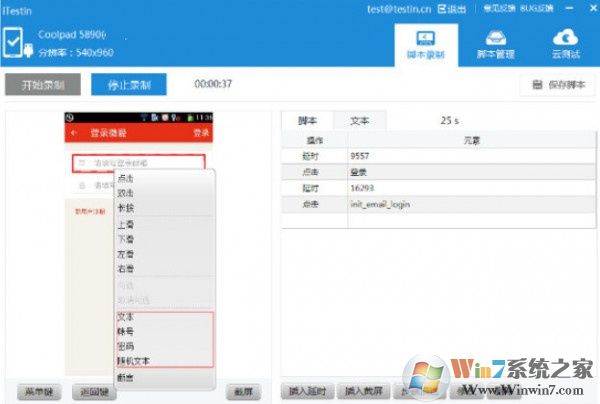Click the 元素 column header
The width and height of the screenshot is (600, 404).
point(471,140)
